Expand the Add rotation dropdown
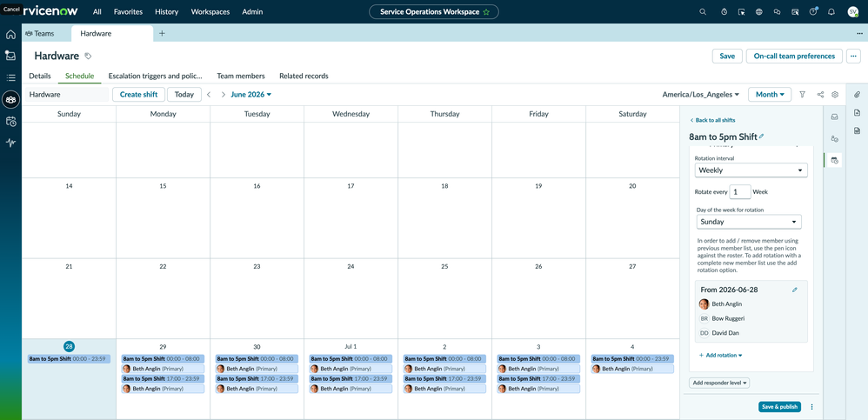 [720, 356]
